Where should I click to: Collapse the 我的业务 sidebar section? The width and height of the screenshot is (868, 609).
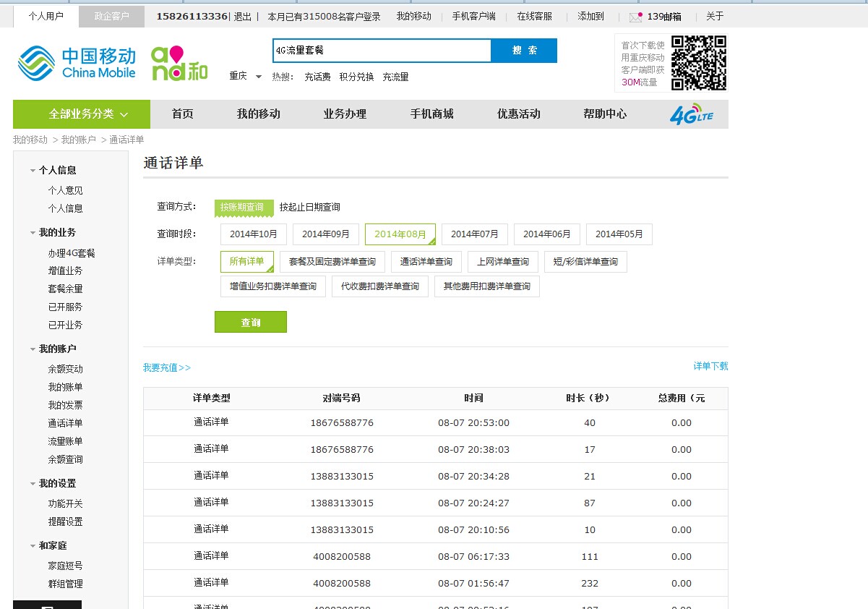(33, 233)
